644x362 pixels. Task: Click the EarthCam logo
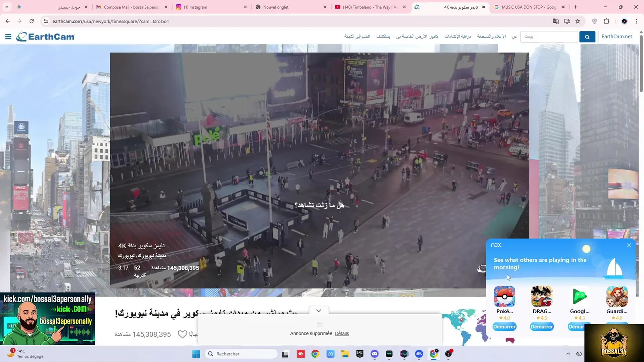coord(45,37)
